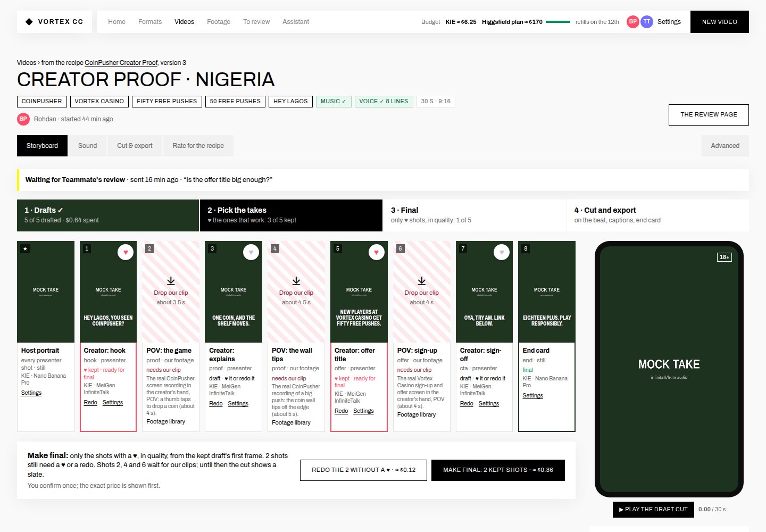This screenshot has width=766, height=532.
Task: Click Bohdan's BP avatar beside the start time
Action: (23, 119)
